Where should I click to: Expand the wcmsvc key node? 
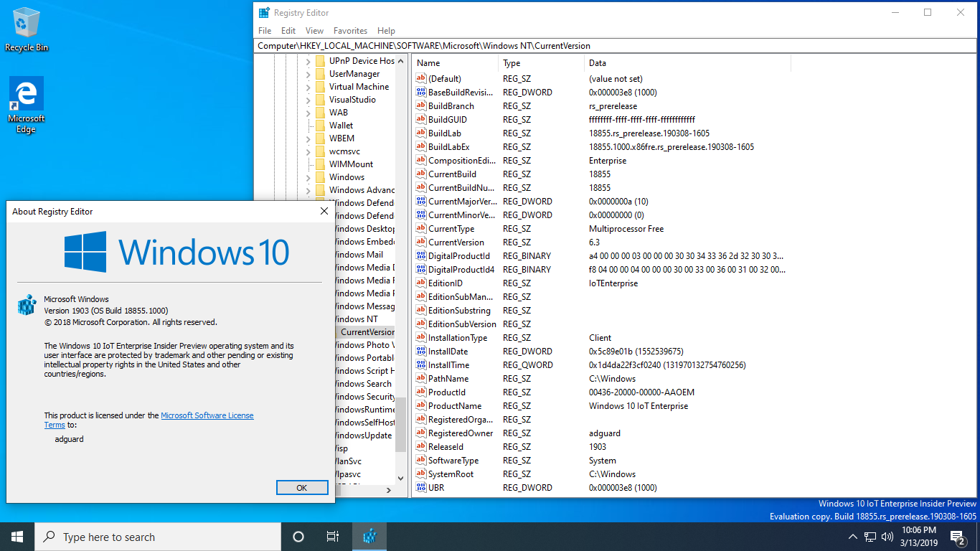click(x=308, y=151)
